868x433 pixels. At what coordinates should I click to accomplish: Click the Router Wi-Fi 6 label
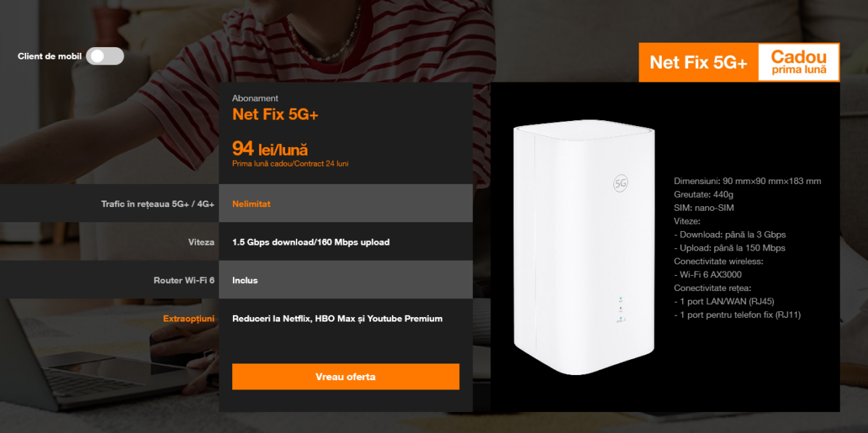pyautogui.click(x=184, y=280)
